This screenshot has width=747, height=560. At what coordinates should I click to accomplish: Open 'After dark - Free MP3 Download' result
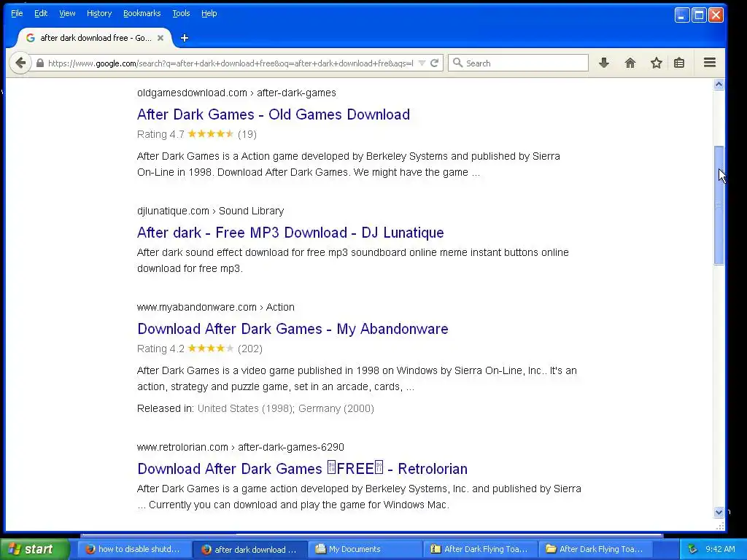point(290,233)
